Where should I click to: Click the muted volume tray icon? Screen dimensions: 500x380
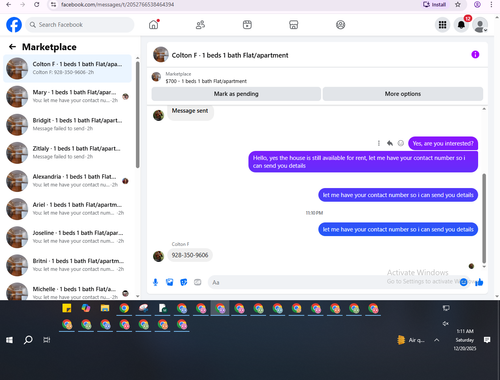pyautogui.click(x=446, y=324)
